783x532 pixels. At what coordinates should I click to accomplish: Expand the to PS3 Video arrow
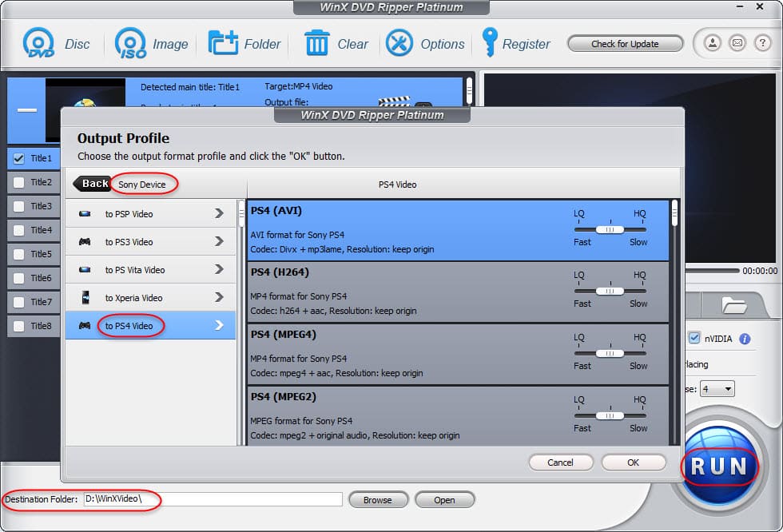[x=219, y=241]
